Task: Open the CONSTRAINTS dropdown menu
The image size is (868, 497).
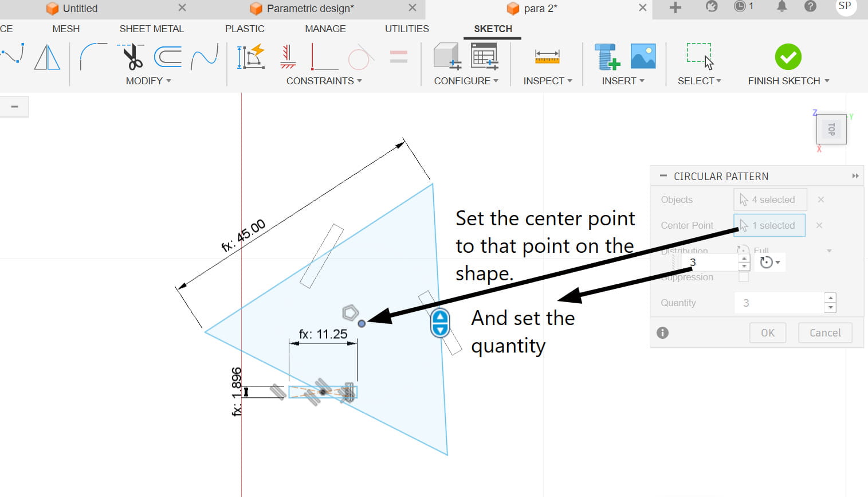Action: click(x=324, y=81)
